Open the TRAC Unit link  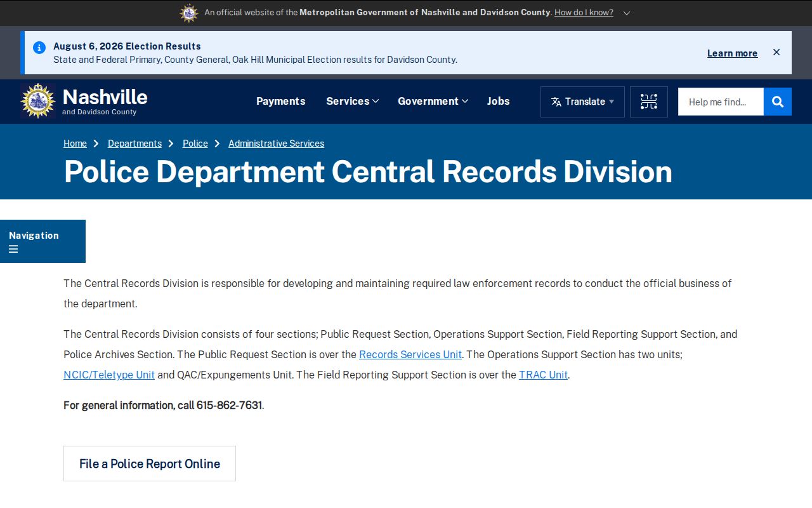point(543,375)
